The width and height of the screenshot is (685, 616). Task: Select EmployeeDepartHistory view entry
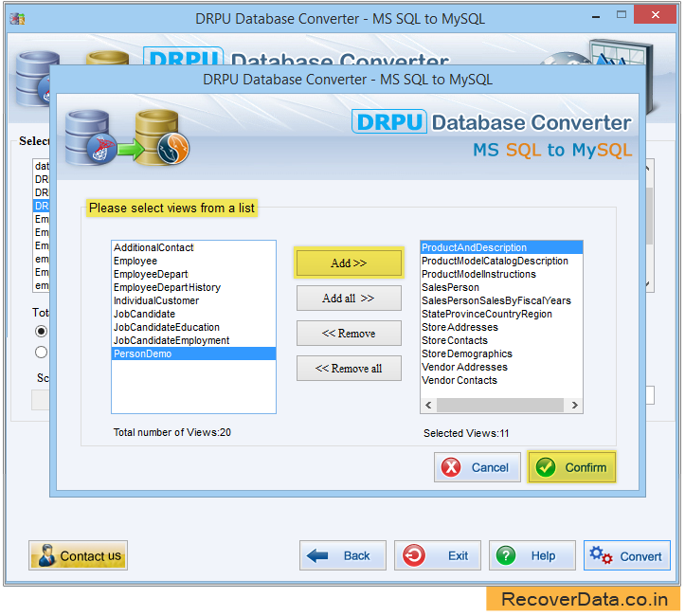tap(193, 287)
